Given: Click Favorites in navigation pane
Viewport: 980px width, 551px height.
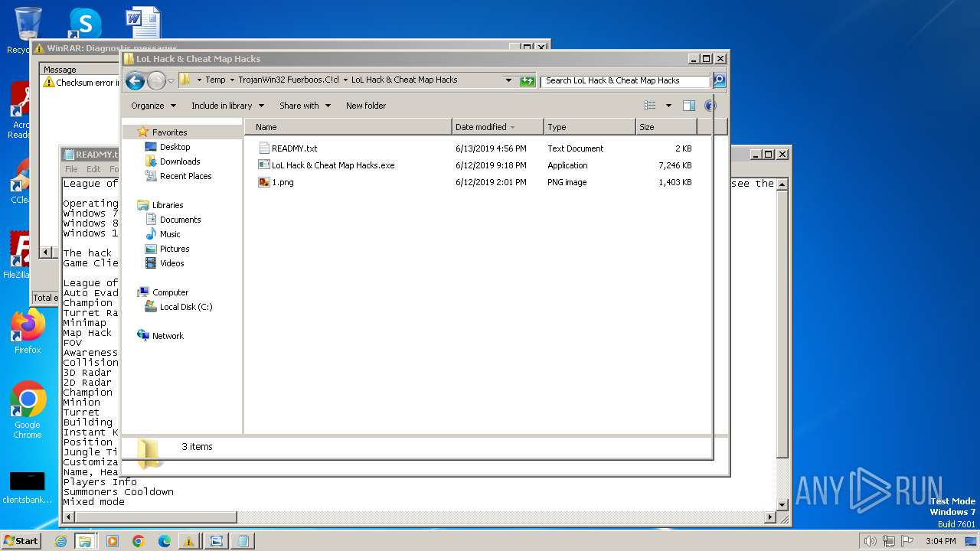Looking at the screenshot, I should (169, 132).
